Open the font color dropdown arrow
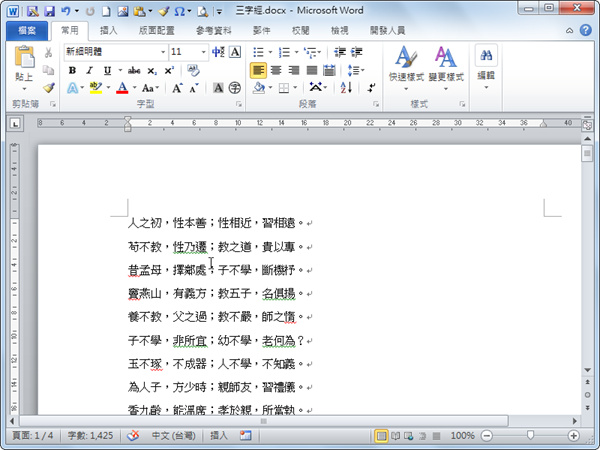The width and height of the screenshot is (600, 450). (x=134, y=88)
